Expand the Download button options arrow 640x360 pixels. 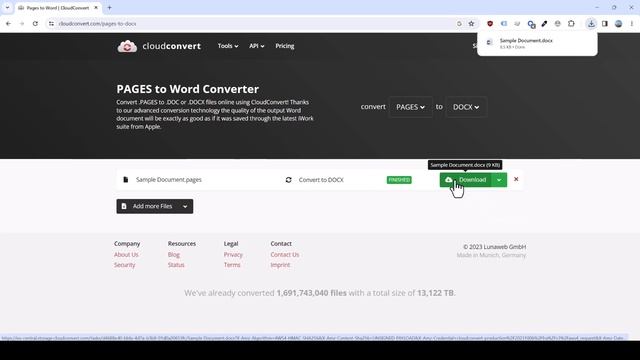point(499,180)
